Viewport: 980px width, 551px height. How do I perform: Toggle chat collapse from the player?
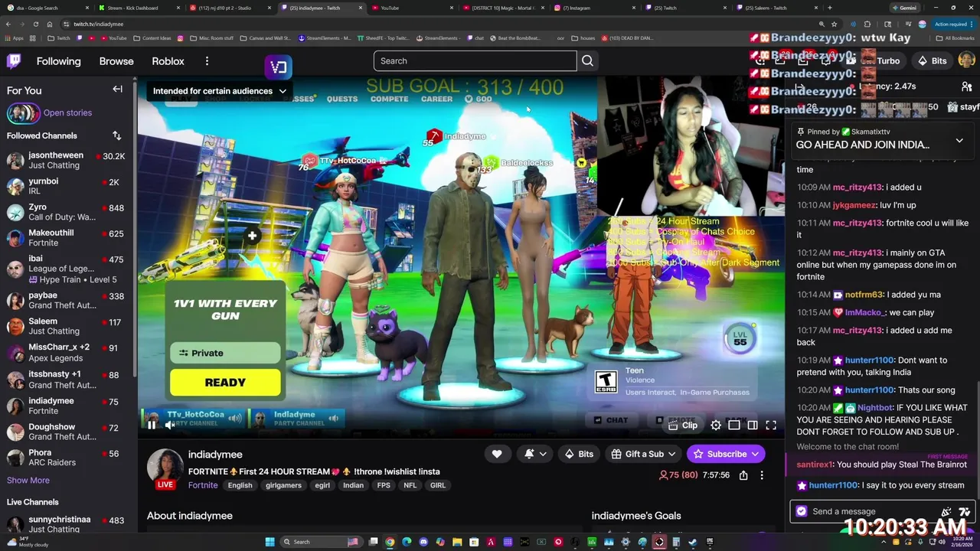[753, 425]
